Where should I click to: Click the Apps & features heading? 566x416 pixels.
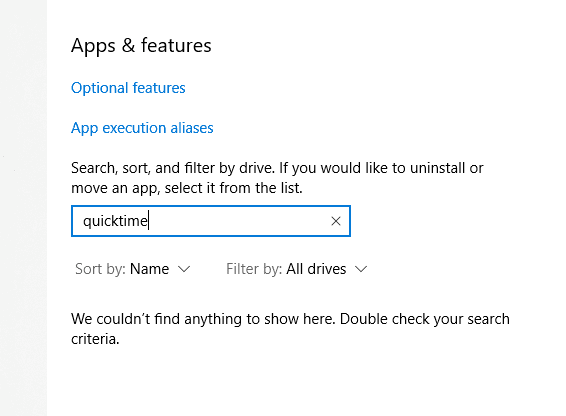(141, 46)
